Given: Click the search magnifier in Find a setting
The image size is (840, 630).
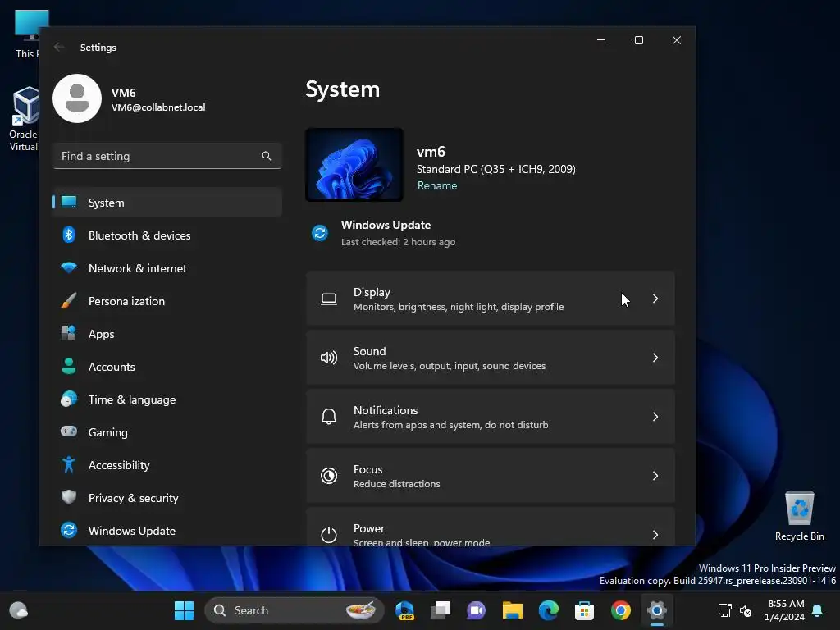Looking at the screenshot, I should (x=267, y=156).
